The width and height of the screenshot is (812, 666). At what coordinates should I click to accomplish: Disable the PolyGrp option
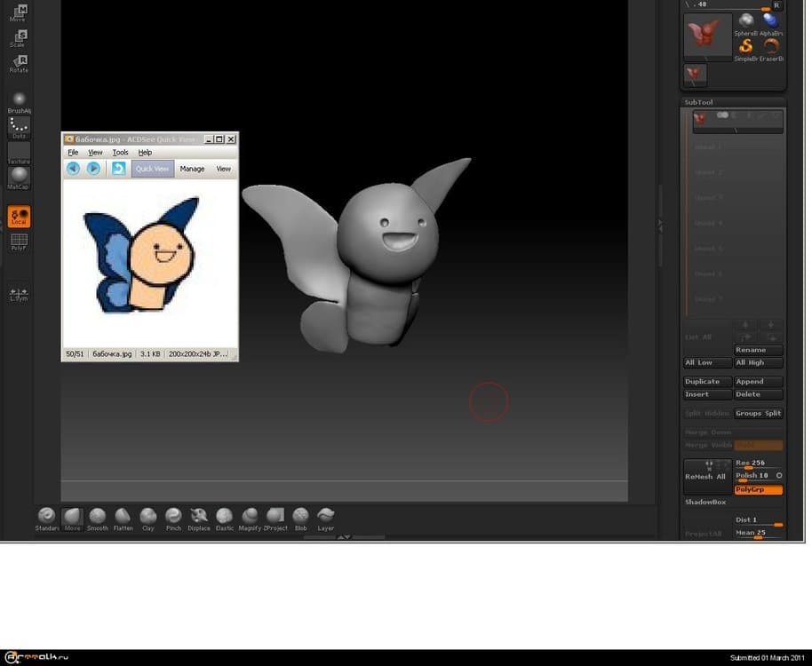[x=759, y=490]
